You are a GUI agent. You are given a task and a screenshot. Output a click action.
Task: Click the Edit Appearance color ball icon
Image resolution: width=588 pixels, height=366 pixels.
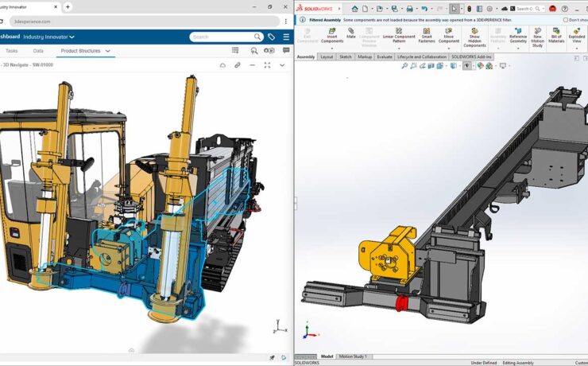[x=481, y=66]
